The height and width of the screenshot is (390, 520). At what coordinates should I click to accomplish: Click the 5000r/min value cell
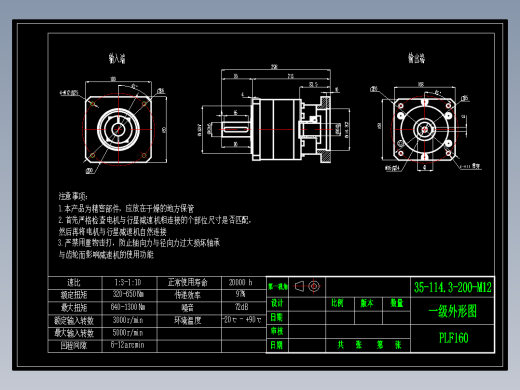(x=128, y=333)
